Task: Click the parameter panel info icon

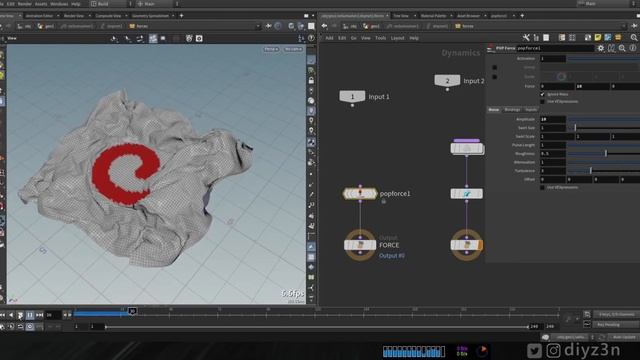Action: coord(633,48)
